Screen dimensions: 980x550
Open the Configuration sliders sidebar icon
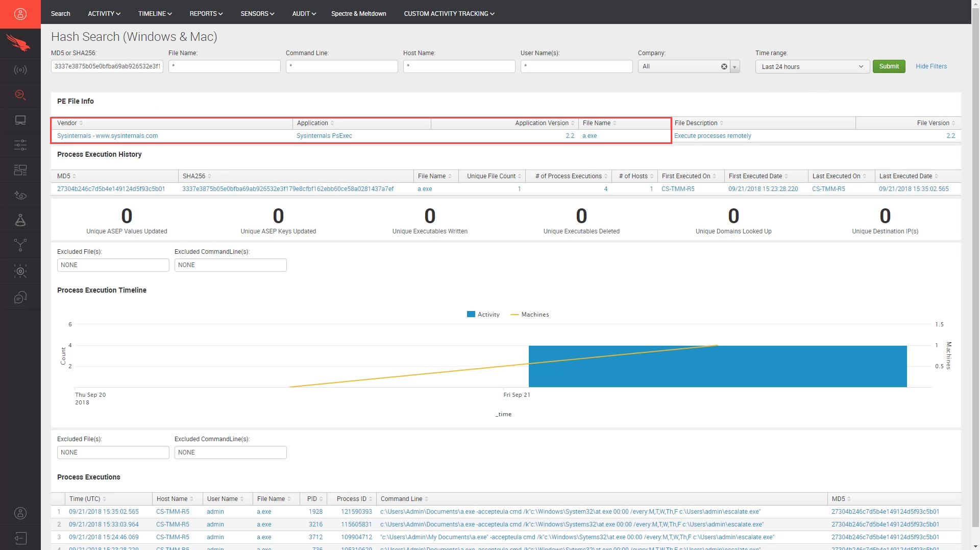pyautogui.click(x=20, y=145)
